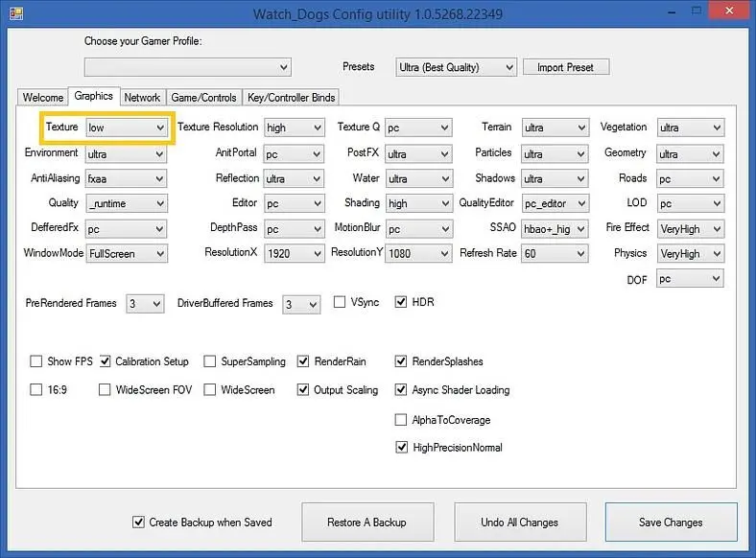Toggle Async Shader Loading checkbox

pyautogui.click(x=401, y=389)
